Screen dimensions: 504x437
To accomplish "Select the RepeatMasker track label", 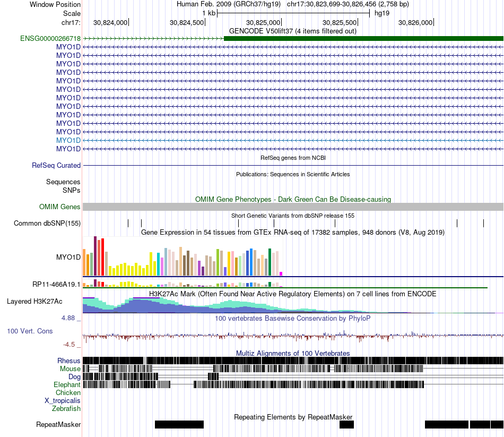I will click(58, 424).
